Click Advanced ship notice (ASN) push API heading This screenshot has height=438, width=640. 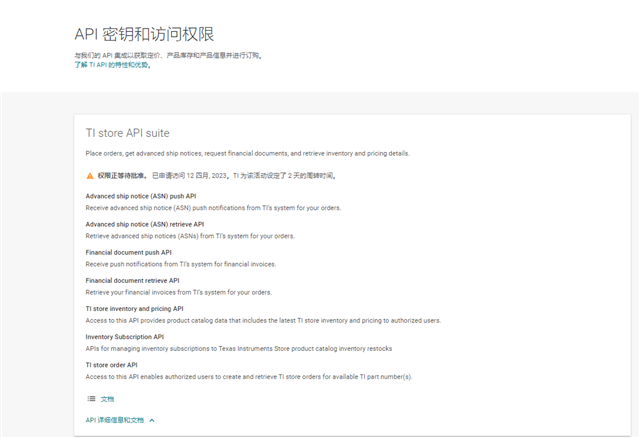point(141,196)
